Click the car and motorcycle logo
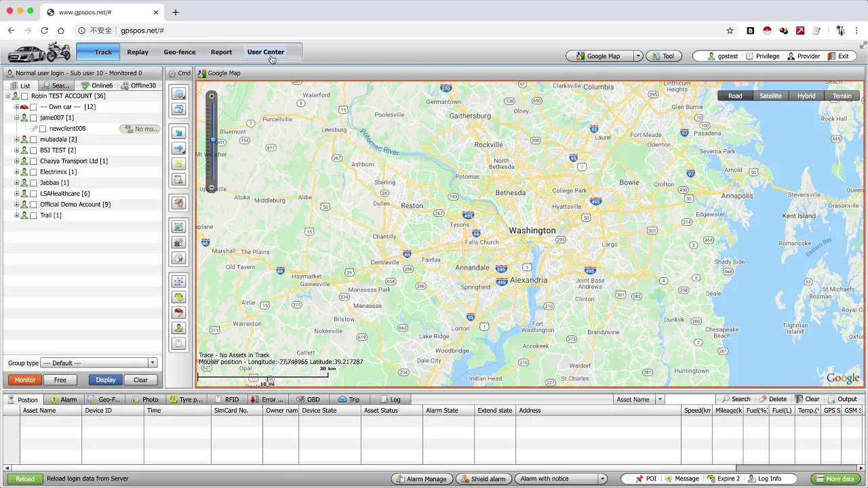The width and height of the screenshot is (868, 488). (x=39, y=52)
